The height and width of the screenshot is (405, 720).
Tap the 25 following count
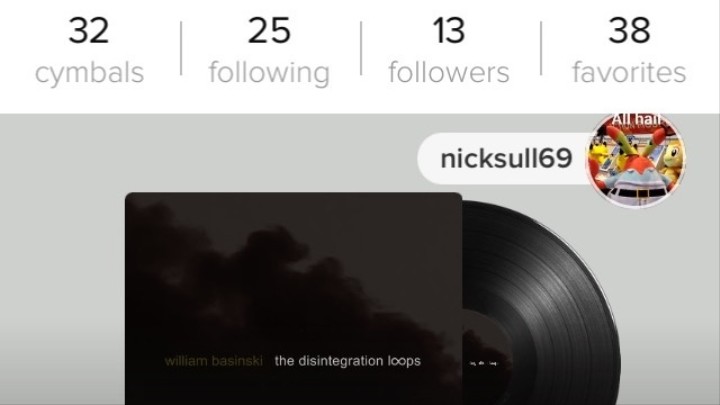270,31
